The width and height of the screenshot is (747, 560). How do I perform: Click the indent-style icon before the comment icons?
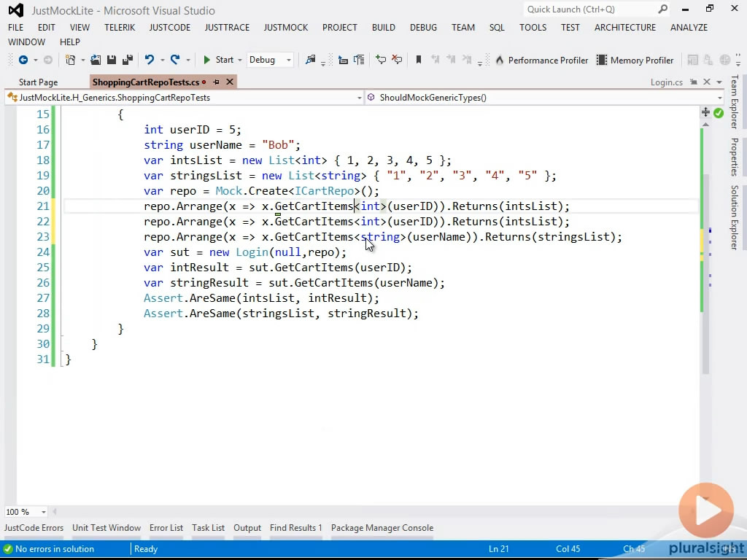click(343, 60)
